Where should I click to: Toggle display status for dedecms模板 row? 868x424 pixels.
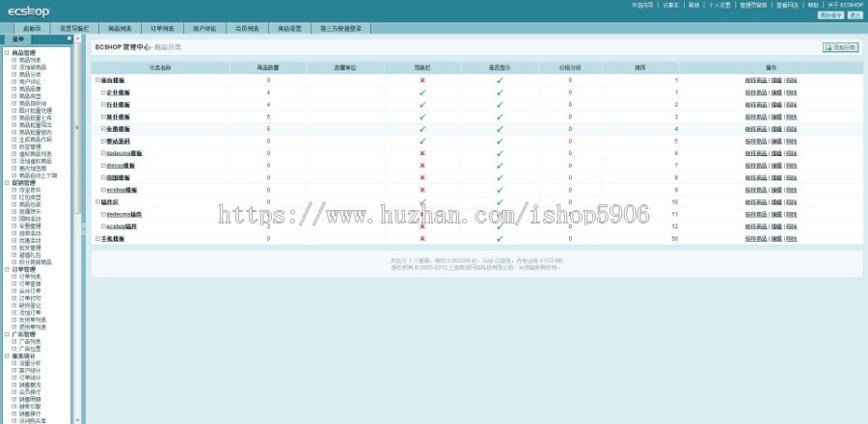500,153
